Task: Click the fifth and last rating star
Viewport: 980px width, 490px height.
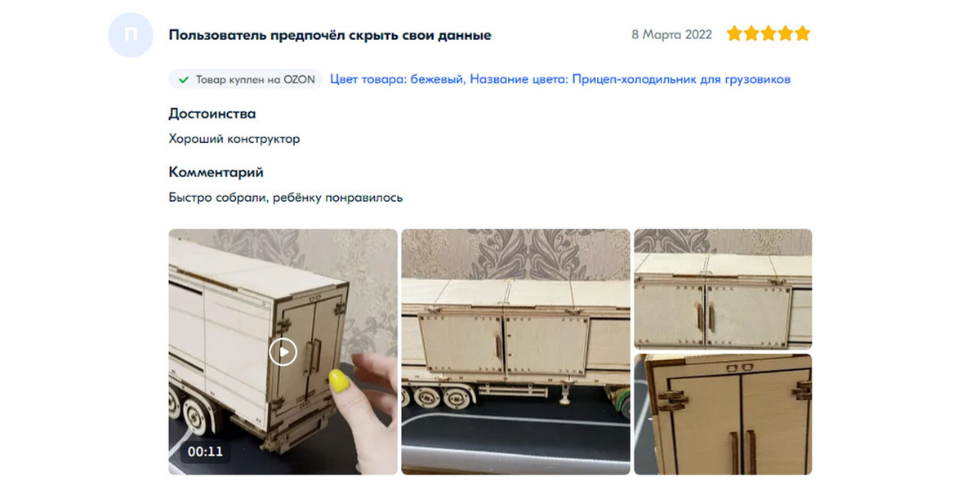Action: 803,34
